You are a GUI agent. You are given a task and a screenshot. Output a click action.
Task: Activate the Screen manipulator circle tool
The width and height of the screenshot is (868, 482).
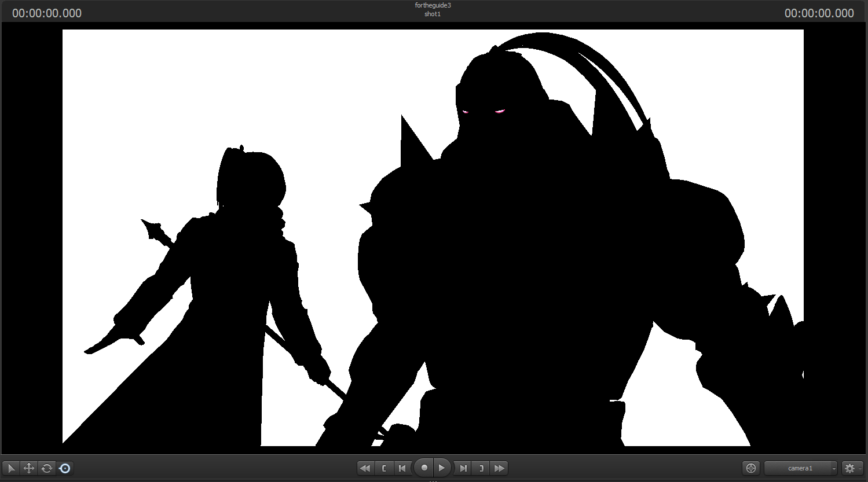click(65, 468)
